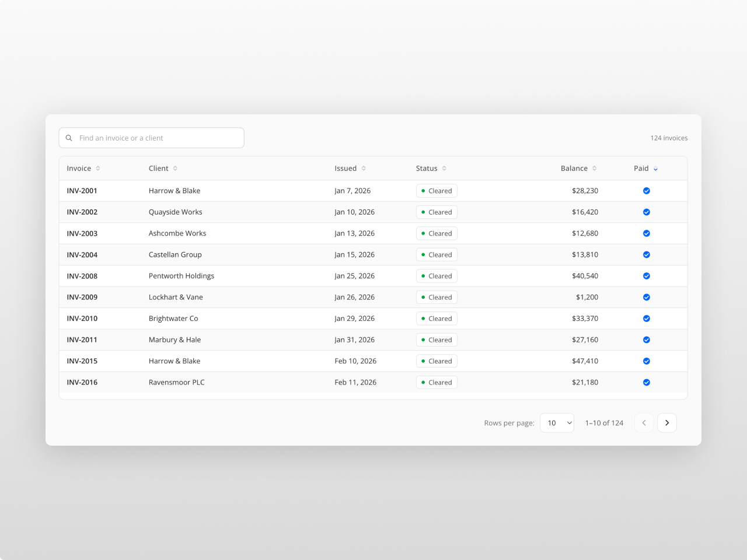Click the paid checkmark for INV-2011

(647, 340)
